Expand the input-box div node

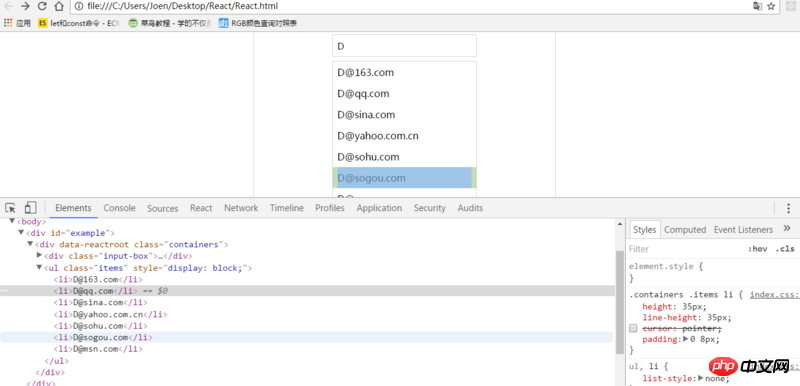coord(39,255)
